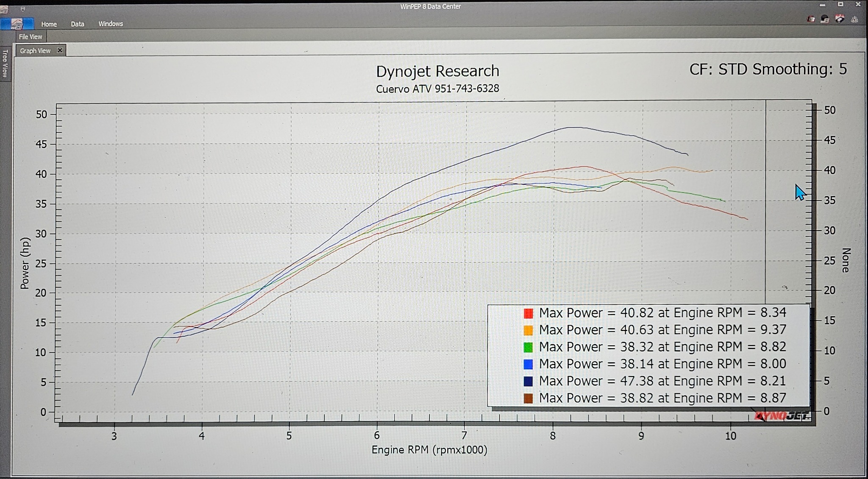Image resolution: width=868 pixels, height=479 pixels.
Task: Maximize the WinPEP 8 Data Center window
Action: click(x=840, y=4)
